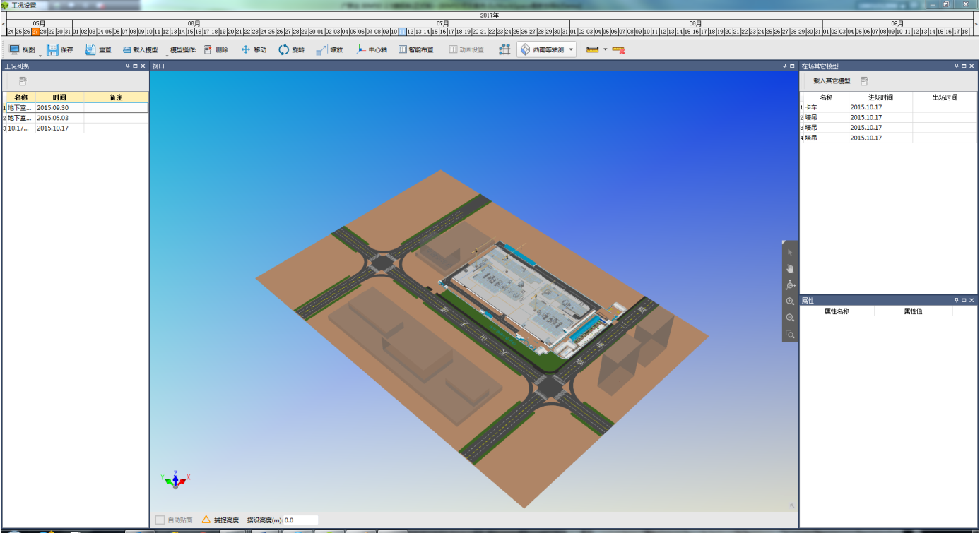Viewport: 980px width, 533px height.
Task: Click the yellow ruler measure icon
Action: (x=592, y=49)
